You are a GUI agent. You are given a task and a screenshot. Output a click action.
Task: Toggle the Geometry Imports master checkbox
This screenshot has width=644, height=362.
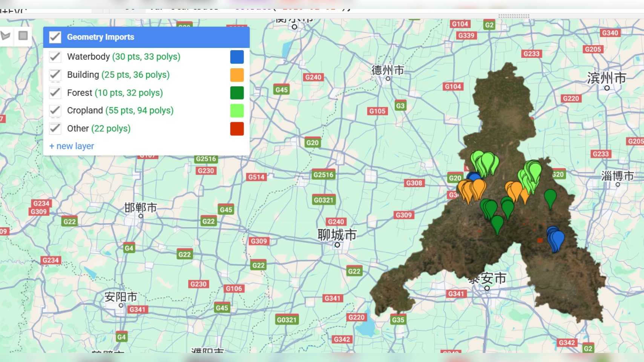click(x=55, y=37)
